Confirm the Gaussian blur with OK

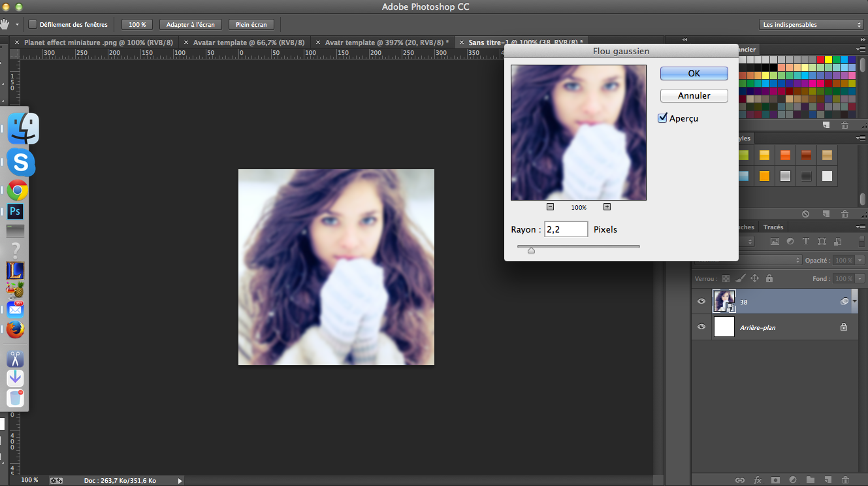(x=694, y=73)
